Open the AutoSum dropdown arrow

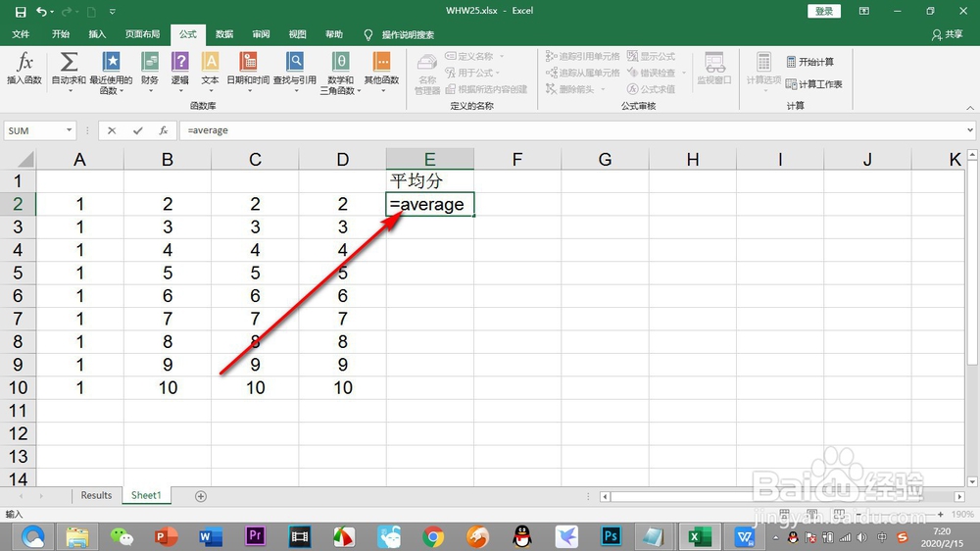point(70,91)
